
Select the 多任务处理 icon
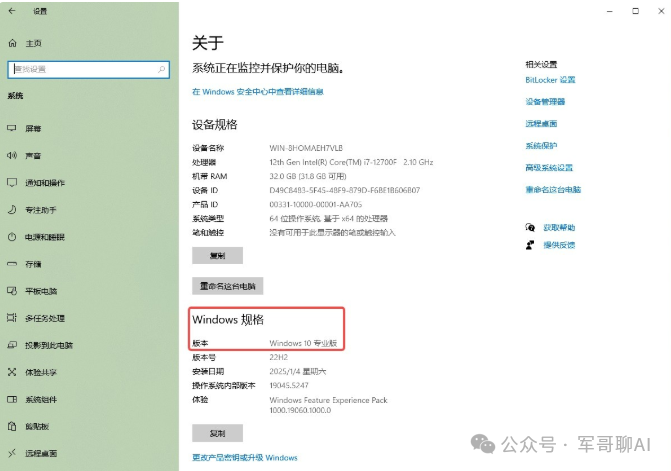(12, 318)
